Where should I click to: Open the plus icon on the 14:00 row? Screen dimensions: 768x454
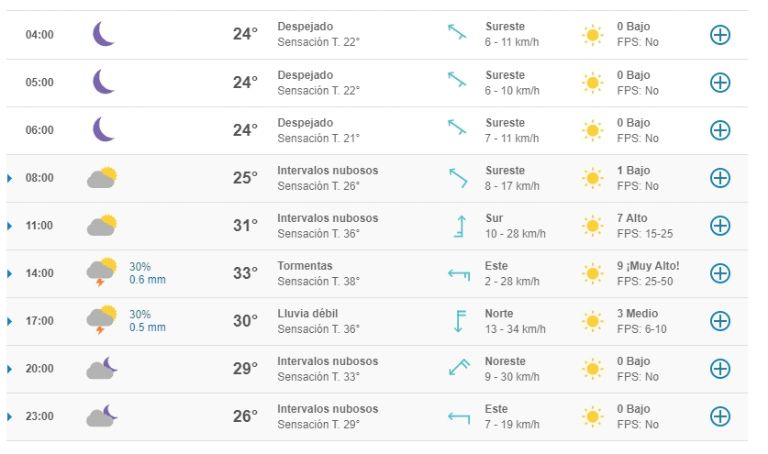coord(720,273)
